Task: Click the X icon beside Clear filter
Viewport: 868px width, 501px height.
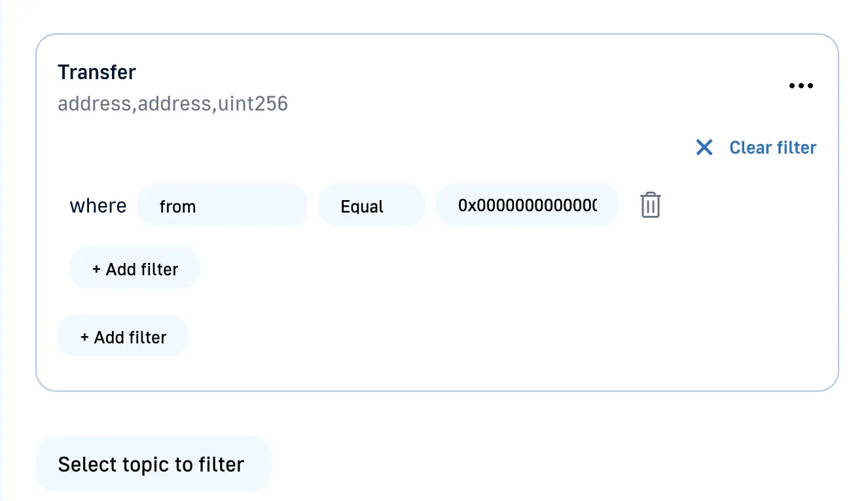Action: [704, 147]
